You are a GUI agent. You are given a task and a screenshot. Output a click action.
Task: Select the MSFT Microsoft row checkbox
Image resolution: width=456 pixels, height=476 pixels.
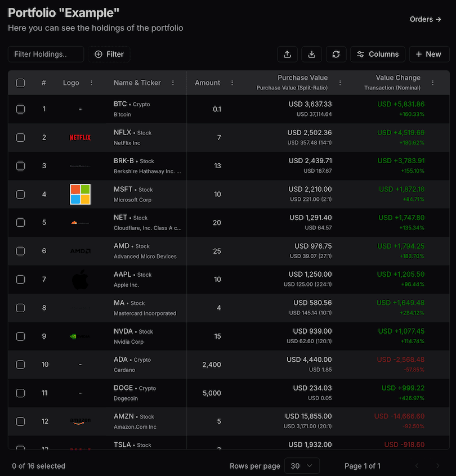pyautogui.click(x=20, y=194)
